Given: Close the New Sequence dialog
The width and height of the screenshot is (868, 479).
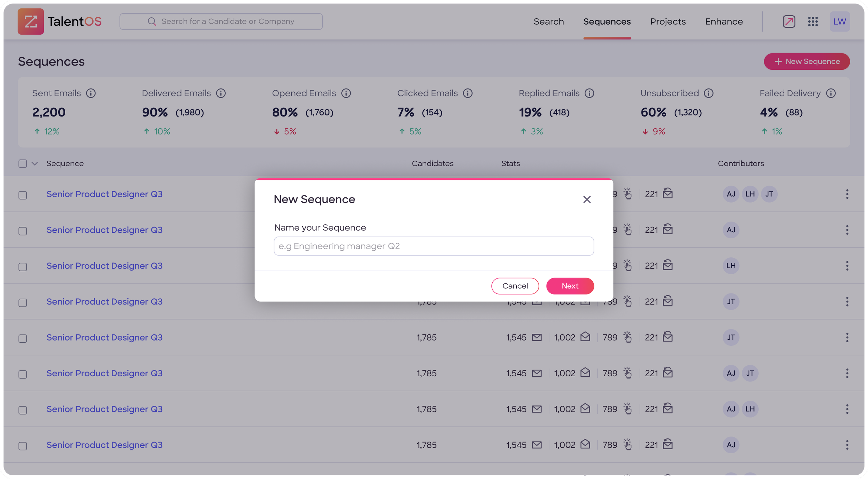Looking at the screenshot, I should point(587,199).
